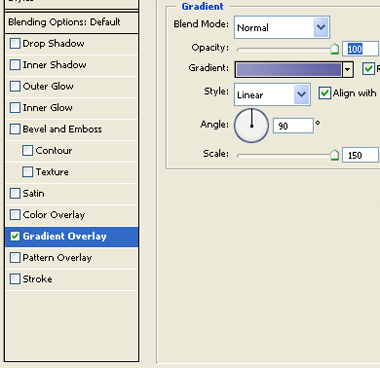Uncheck the Align with layer checkbox
This screenshot has height=368, width=380.
pyautogui.click(x=325, y=93)
